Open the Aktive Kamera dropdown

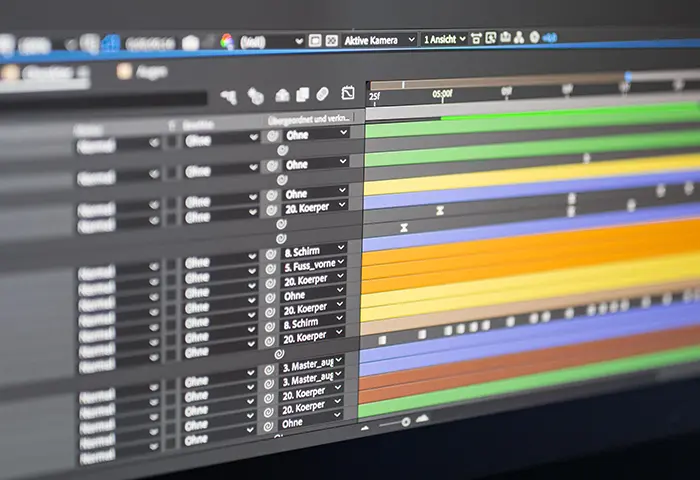click(379, 40)
